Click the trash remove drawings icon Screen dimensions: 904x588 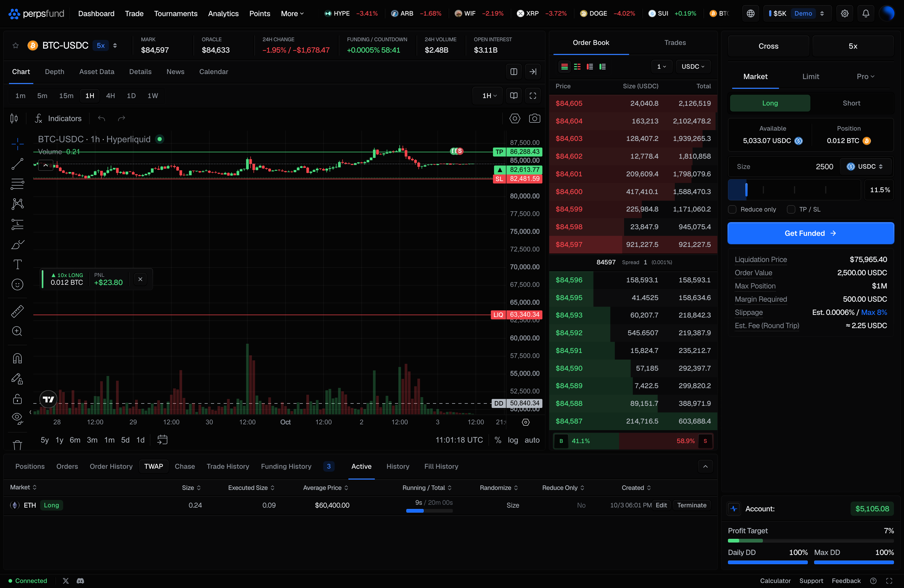pos(17,445)
